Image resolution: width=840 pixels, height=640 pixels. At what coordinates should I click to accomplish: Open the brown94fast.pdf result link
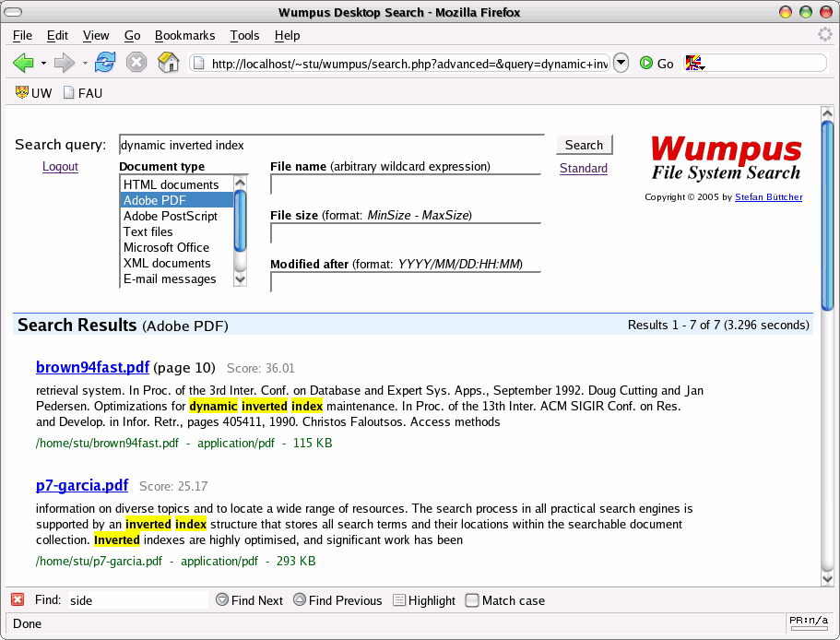click(92, 367)
